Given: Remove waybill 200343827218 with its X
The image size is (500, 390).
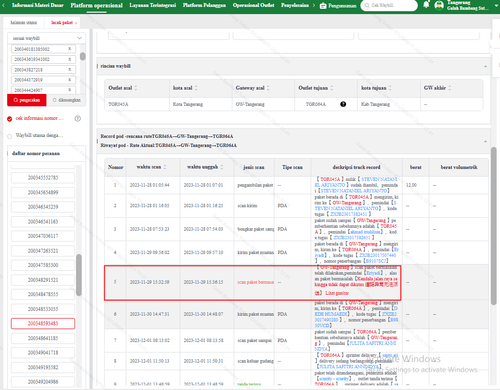Looking at the screenshot, I should point(70,69).
